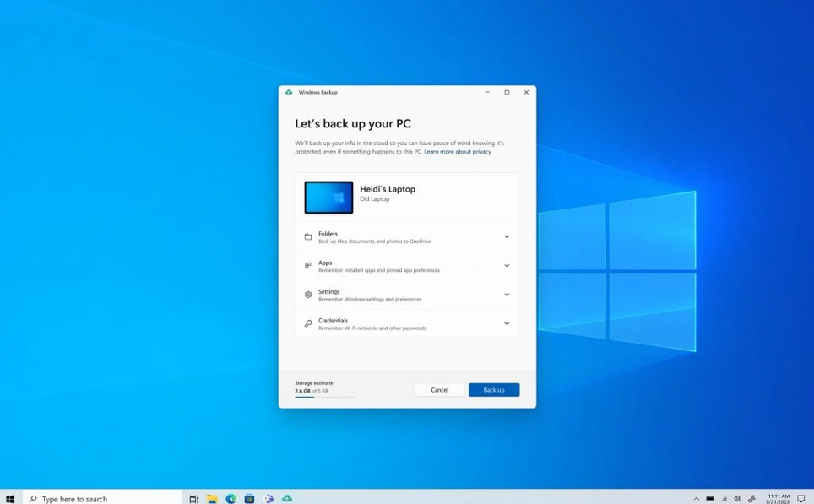Minimize the Windows Backup window
This screenshot has width=814, height=504.
point(487,92)
